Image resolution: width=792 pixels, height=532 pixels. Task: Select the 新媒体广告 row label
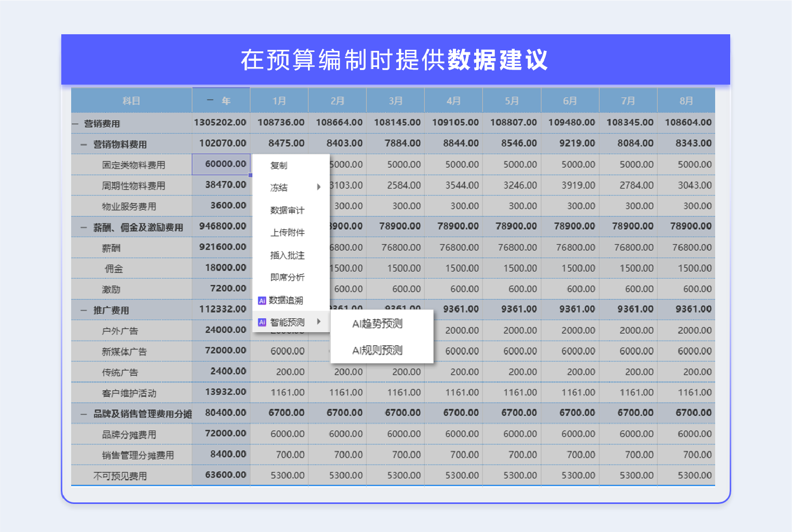click(x=125, y=352)
